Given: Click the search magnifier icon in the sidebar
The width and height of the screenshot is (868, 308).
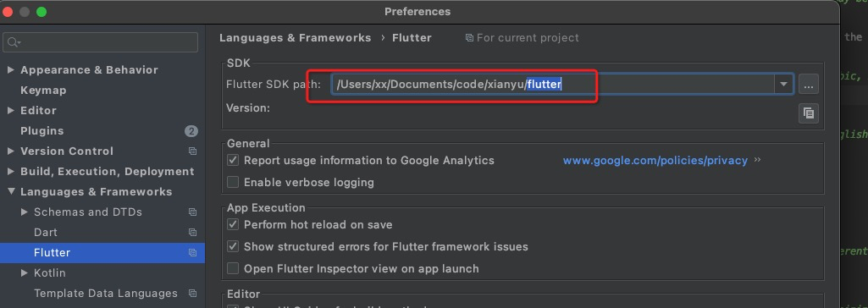Looking at the screenshot, I should coord(14,42).
